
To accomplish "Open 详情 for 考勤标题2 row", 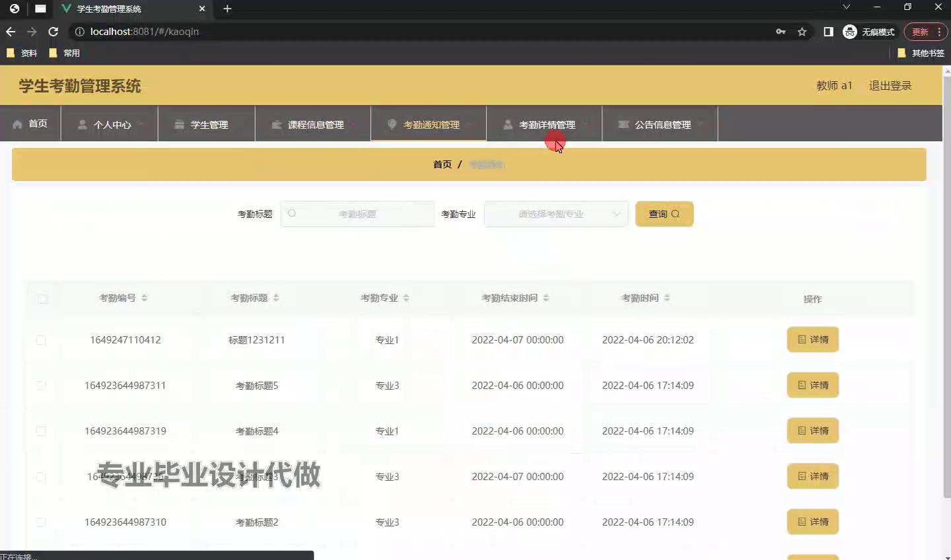I will (813, 522).
